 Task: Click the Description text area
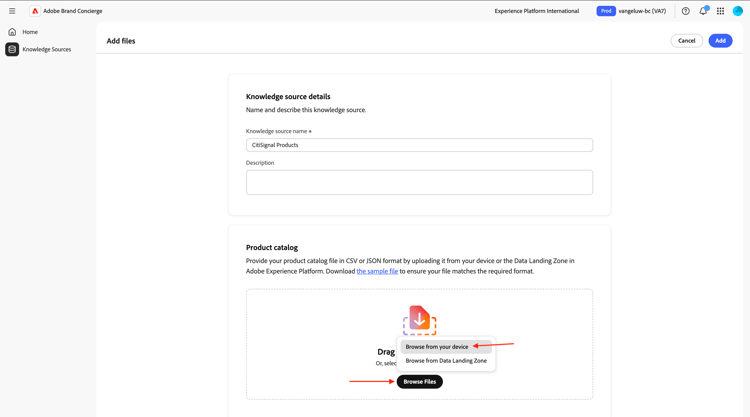(419, 182)
